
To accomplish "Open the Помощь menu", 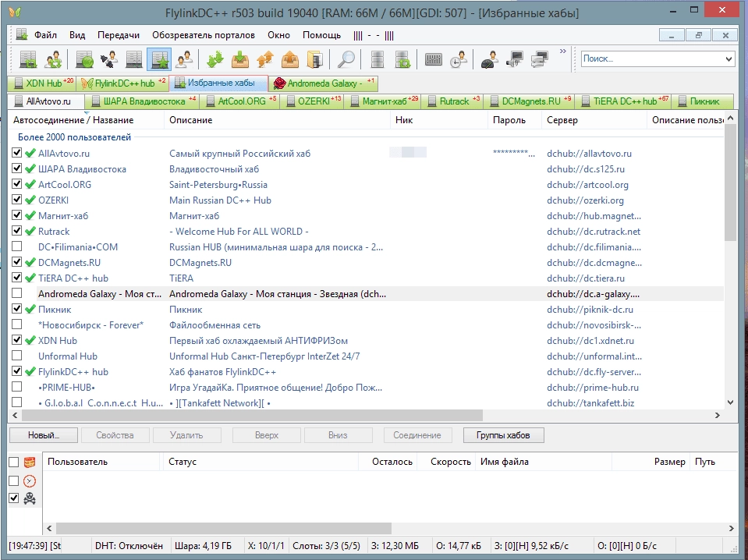I will tap(322, 35).
